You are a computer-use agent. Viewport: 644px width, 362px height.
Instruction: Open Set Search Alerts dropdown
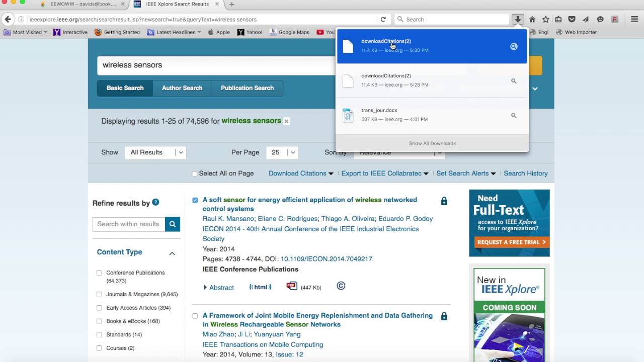[x=466, y=173]
